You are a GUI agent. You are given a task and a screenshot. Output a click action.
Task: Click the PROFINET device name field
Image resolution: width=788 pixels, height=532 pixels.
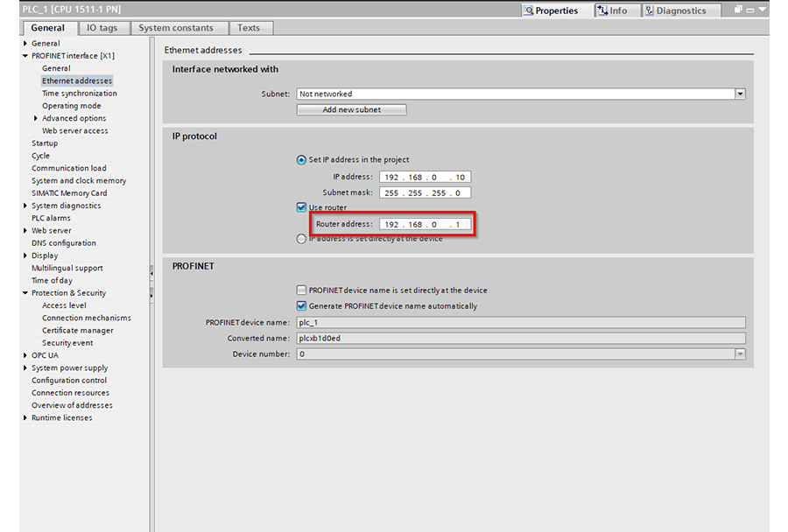(x=521, y=323)
